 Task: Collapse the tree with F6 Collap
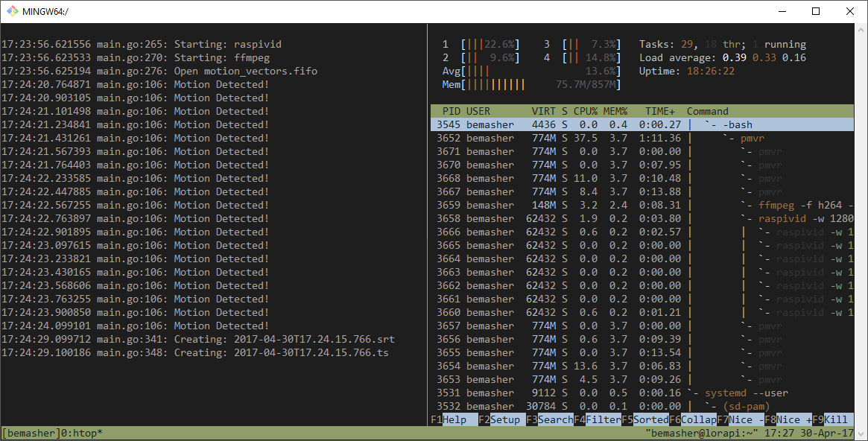(692, 419)
